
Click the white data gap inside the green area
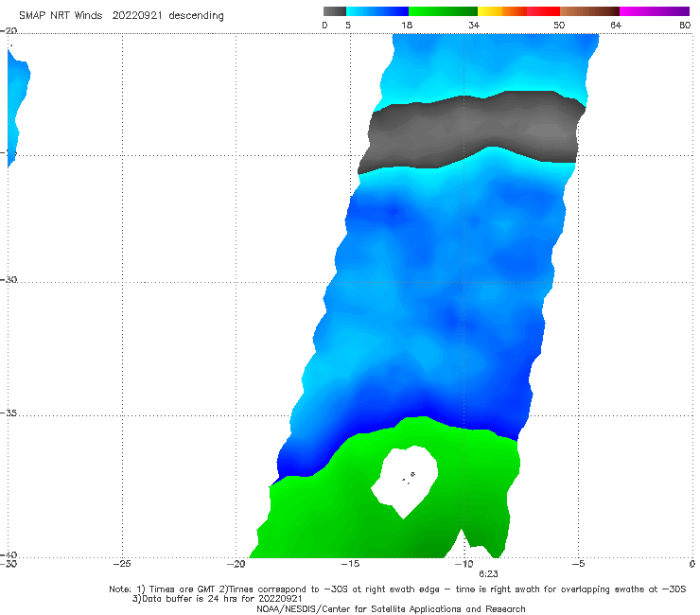pos(405,482)
